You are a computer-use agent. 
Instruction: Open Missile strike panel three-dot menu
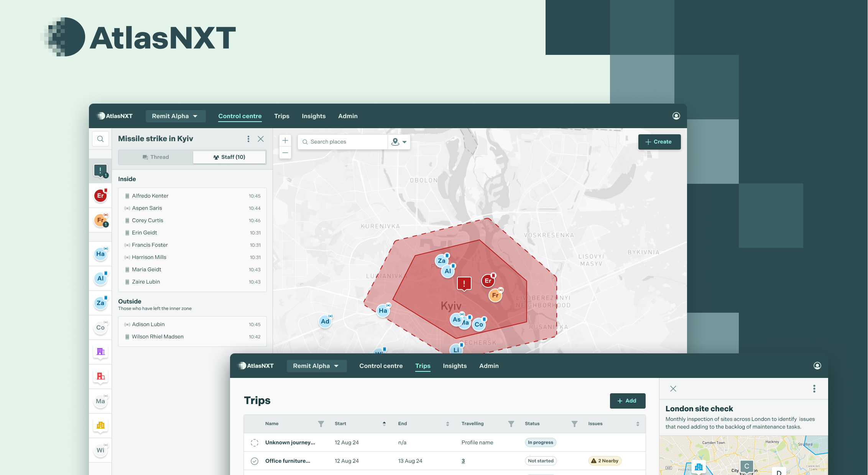point(248,139)
